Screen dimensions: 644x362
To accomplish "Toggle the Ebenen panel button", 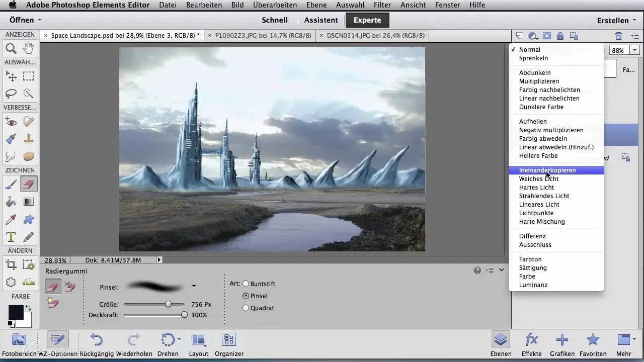I will click(x=501, y=343).
